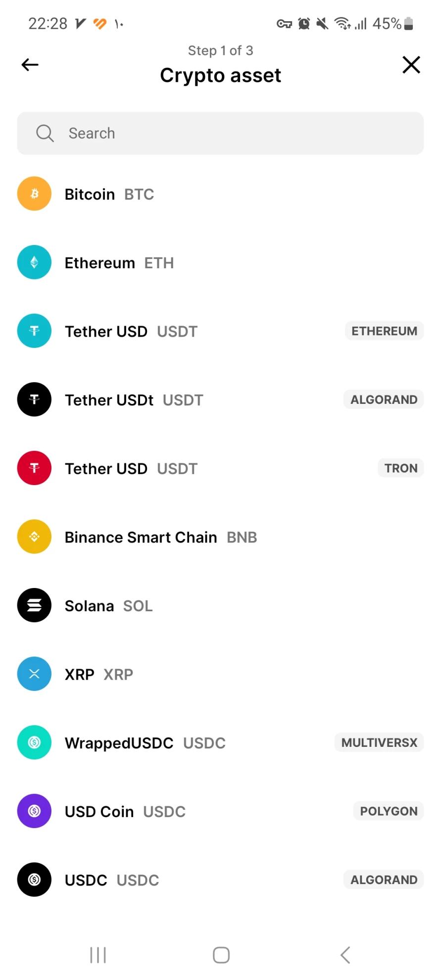The width and height of the screenshot is (441, 980).
Task: Tap the red Tether USD Tron icon
Action: pos(34,468)
